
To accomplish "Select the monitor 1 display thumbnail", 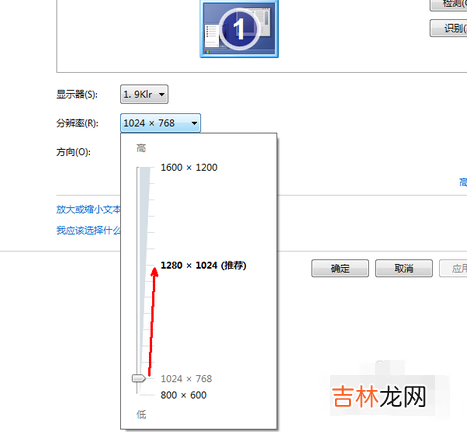I will [x=239, y=29].
